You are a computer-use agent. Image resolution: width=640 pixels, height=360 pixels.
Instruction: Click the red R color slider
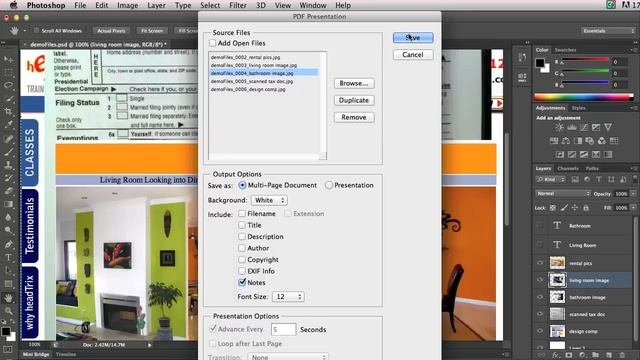point(584,60)
